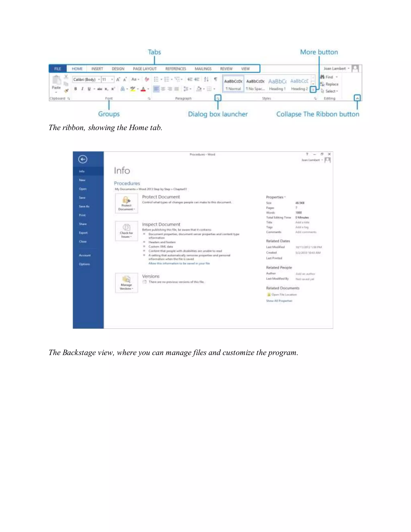Select the No Spacing style thumbnail
The width and height of the screenshot is (411, 532).
click(255, 84)
